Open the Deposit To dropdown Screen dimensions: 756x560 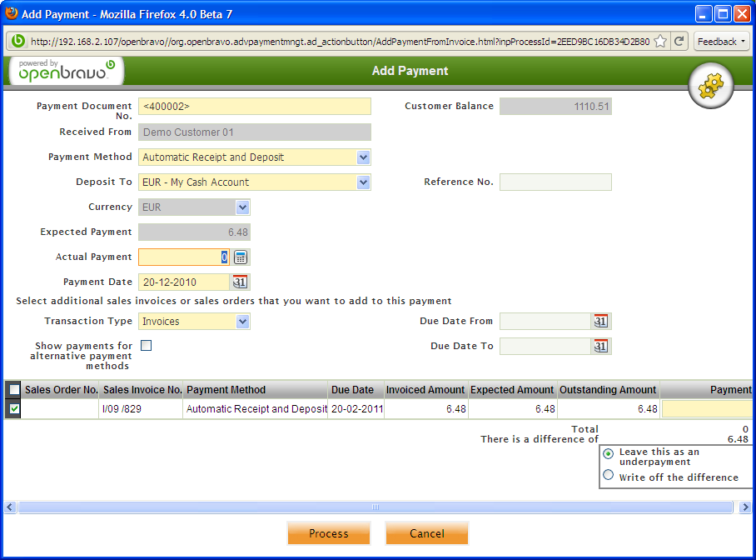[x=362, y=182]
